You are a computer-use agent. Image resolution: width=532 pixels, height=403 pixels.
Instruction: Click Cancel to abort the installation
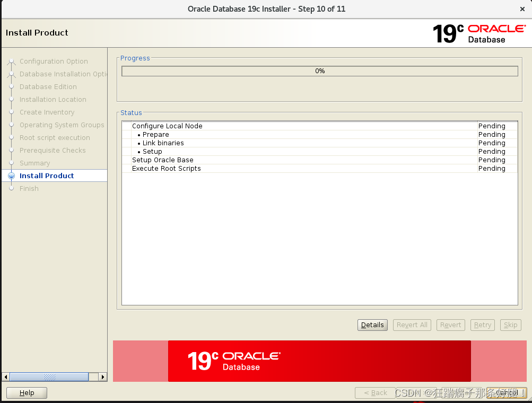[x=505, y=392]
